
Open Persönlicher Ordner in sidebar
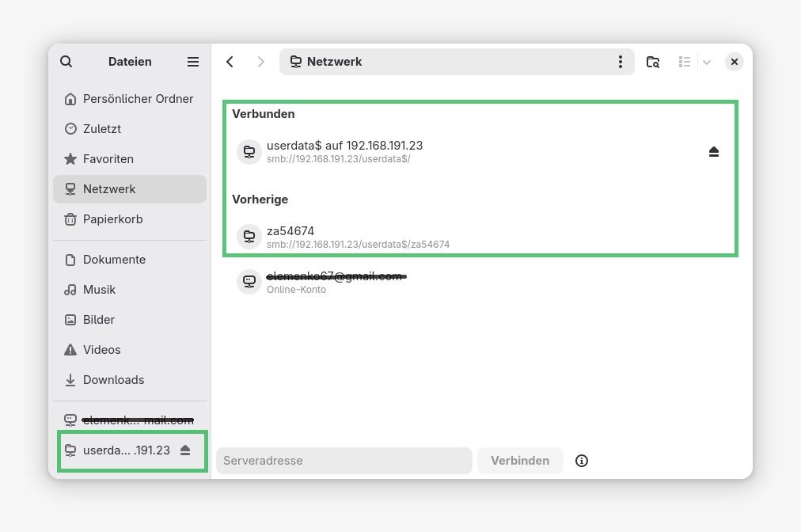click(130, 99)
